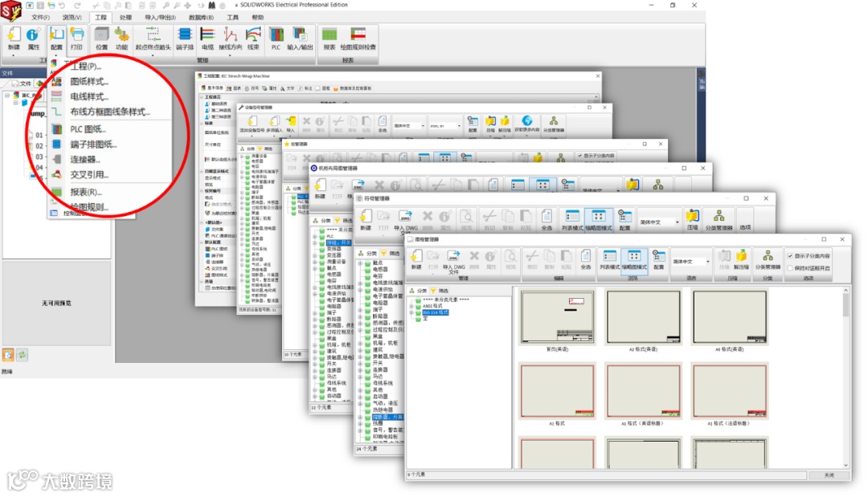Image resolution: width=868 pixels, height=497 pixels.
Task: Click 起点终点箭头 origin-destination arrows icon
Action: (x=153, y=39)
